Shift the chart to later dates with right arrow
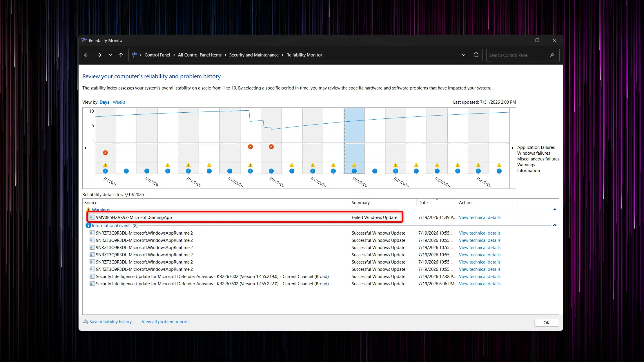Viewport: 644px width, 362px height. (513, 148)
